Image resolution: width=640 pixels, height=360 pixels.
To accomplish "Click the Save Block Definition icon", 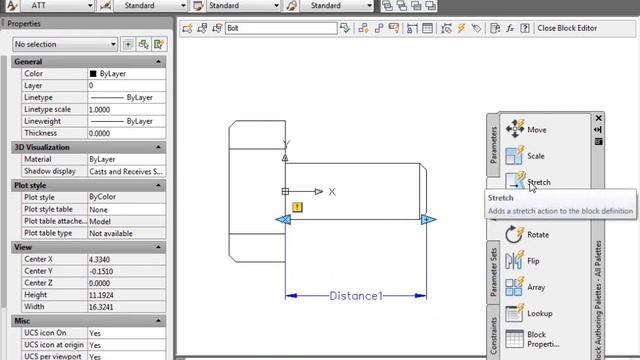I will pyautogui.click(x=202, y=28).
